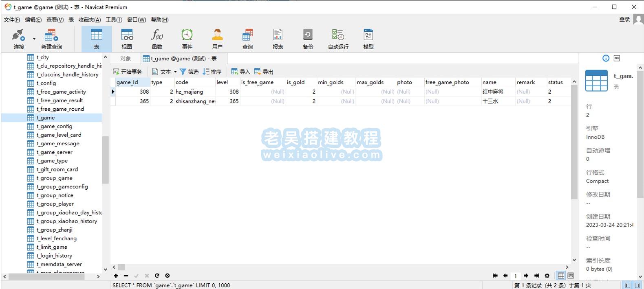The image size is (644, 289).
Task: Show the DDL view in info panel
Action: (x=617, y=58)
